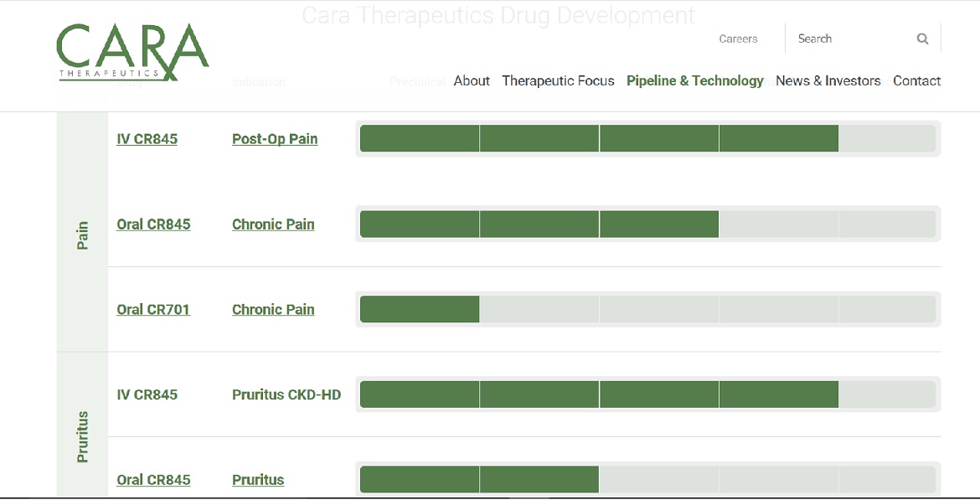
Task: Select Chronic Pain next to Oral CR845
Action: click(x=273, y=224)
